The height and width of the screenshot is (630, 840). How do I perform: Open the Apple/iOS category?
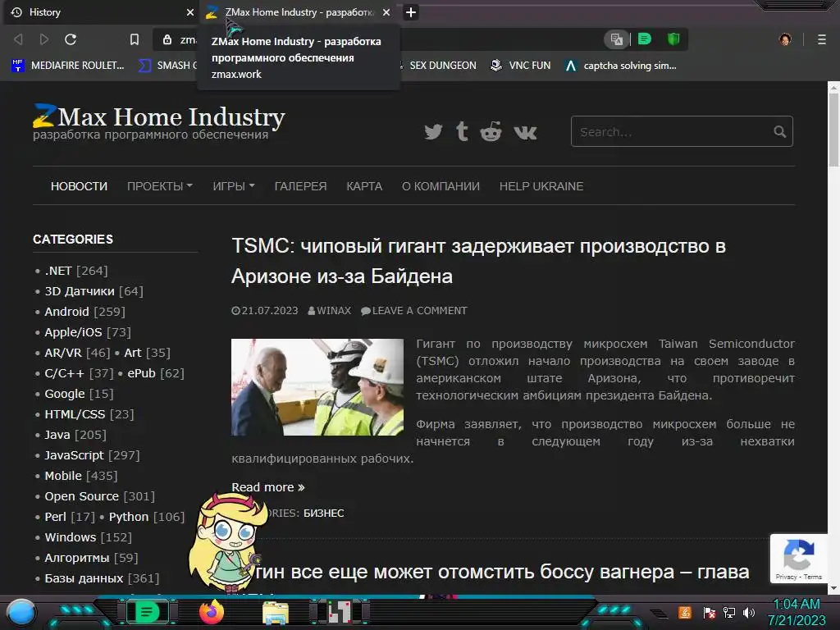(x=73, y=332)
